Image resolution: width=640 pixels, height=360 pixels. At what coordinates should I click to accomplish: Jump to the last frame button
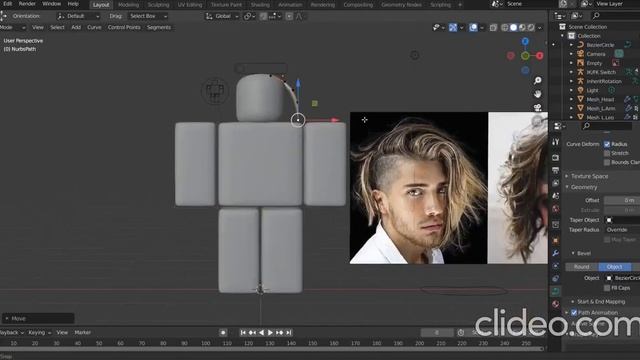pos(289,333)
